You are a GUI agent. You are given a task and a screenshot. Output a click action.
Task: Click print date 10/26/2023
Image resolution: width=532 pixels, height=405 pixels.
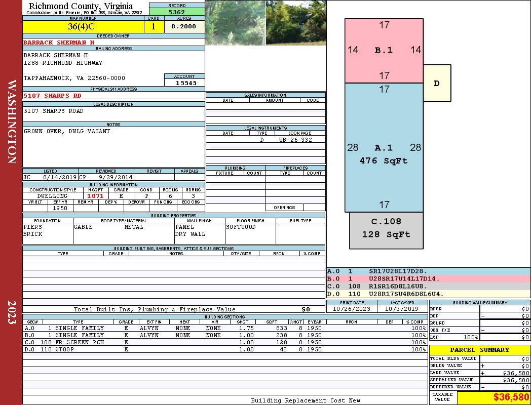[352, 309]
